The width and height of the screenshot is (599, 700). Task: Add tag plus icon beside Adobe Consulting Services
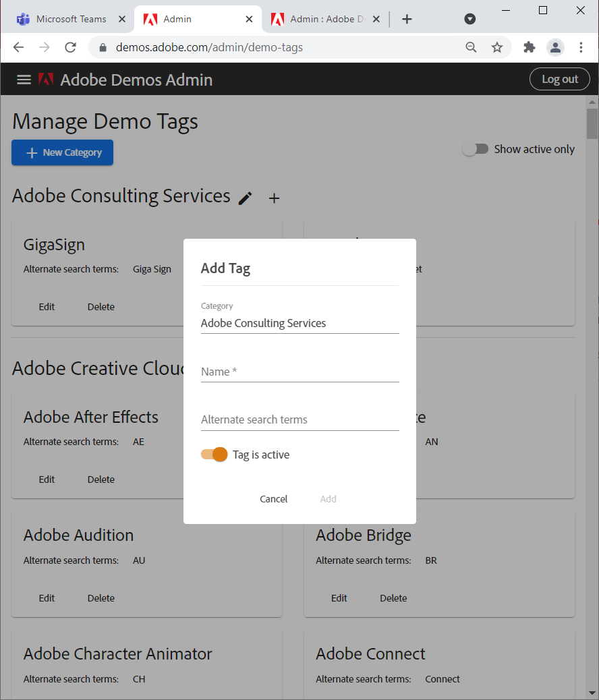coord(275,198)
